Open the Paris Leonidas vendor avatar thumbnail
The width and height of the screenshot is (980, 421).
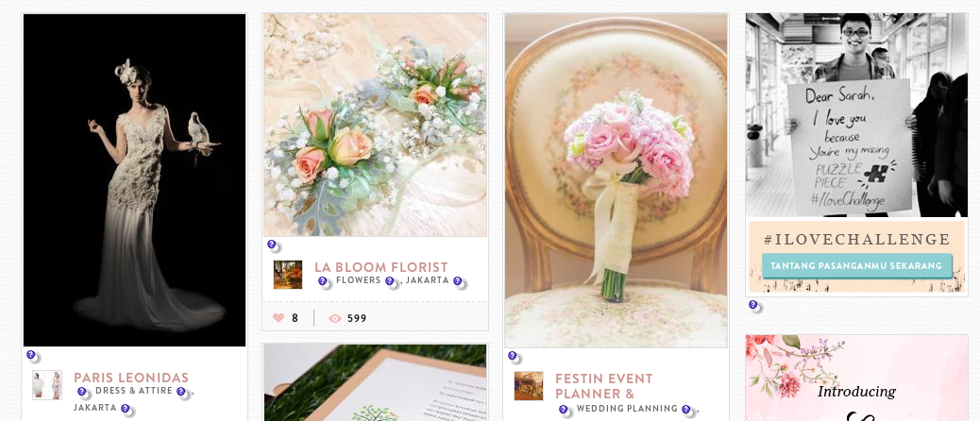pos(47,385)
